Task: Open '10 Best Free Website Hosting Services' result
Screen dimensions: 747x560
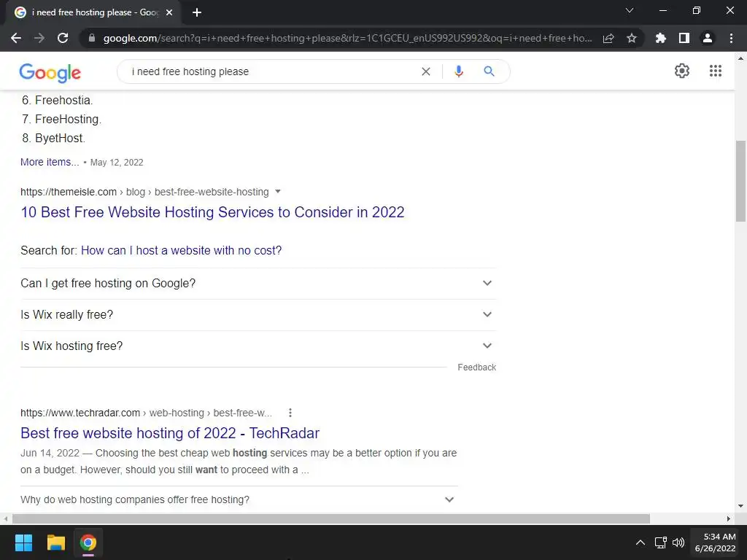Action: pyautogui.click(x=212, y=212)
